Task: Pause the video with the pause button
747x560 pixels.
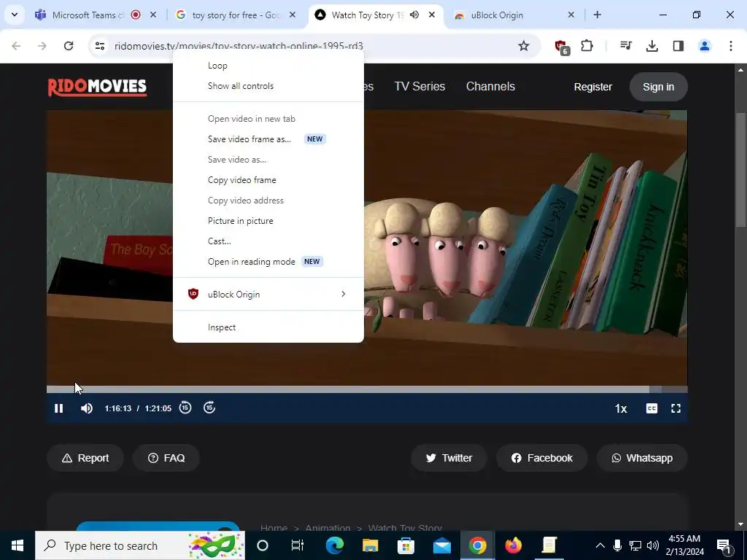Action: click(x=58, y=408)
